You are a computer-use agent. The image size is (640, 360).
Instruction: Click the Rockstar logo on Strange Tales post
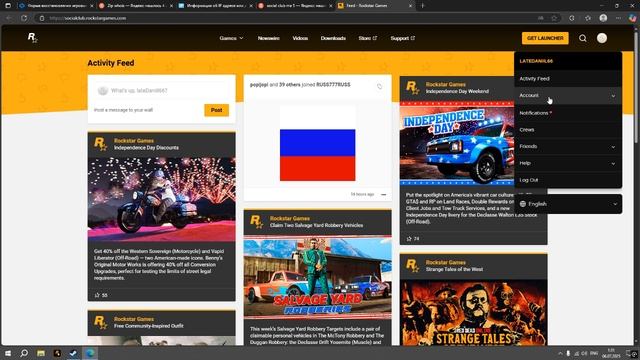point(412,266)
